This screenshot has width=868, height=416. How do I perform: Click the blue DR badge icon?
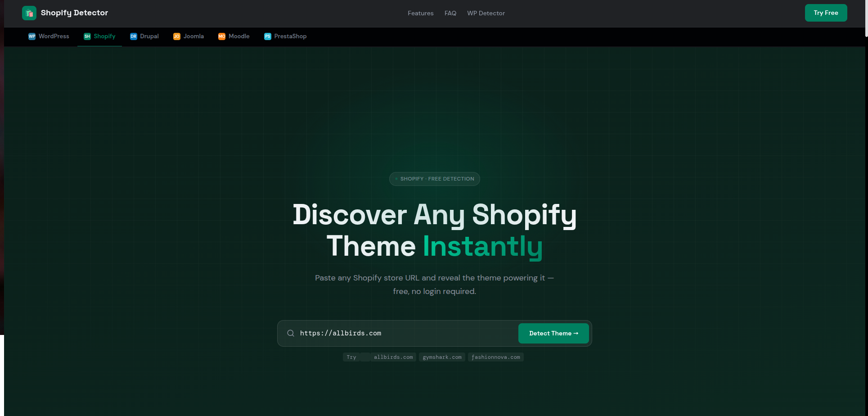click(x=134, y=36)
